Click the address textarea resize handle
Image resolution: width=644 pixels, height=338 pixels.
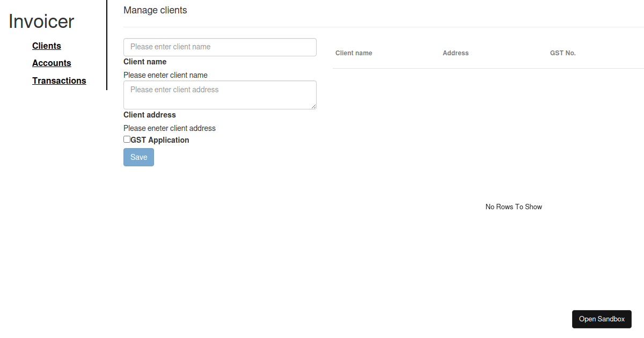[x=314, y=107]
